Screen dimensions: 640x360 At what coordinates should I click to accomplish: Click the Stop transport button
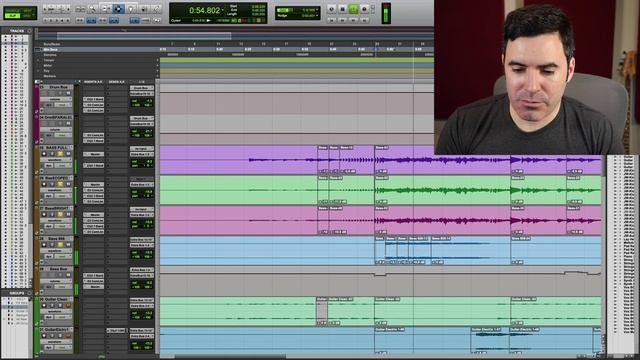pyautogui.click(x=342, y=9)
